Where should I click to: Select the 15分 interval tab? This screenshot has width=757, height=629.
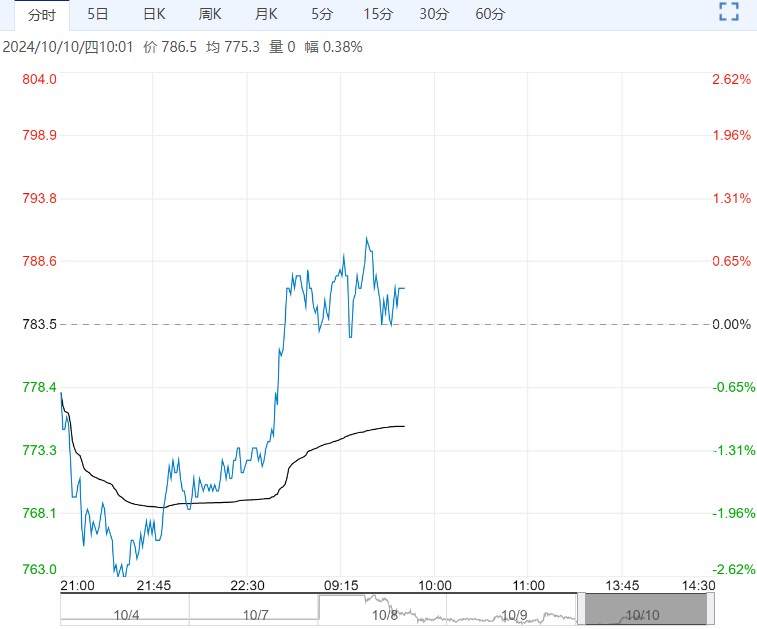tap(378, 14)
